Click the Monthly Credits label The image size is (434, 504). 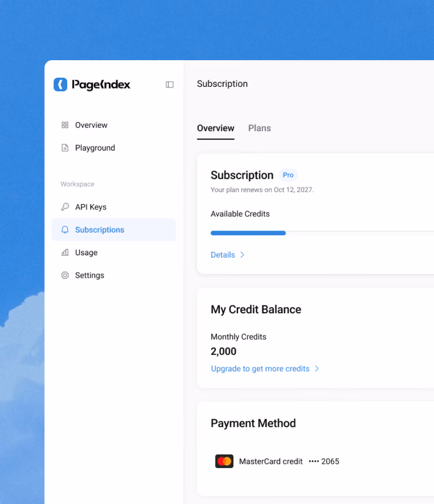tap(238, 337)
